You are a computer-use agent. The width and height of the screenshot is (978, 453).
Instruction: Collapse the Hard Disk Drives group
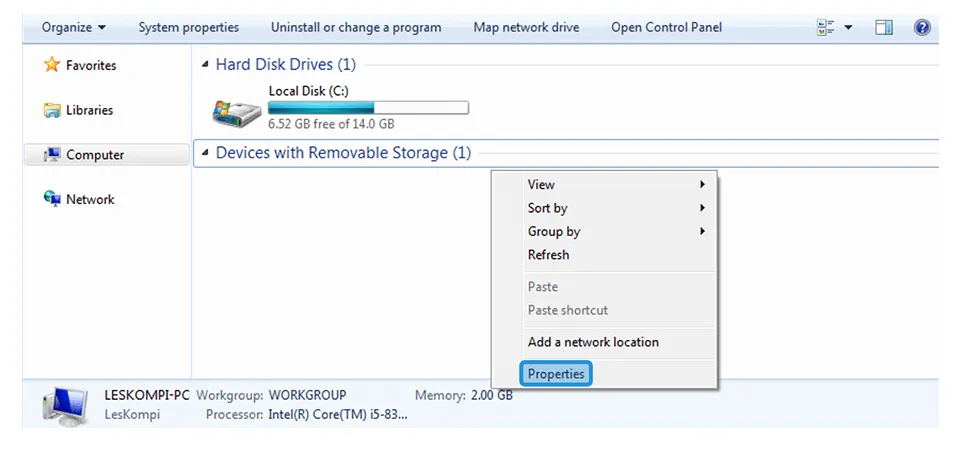[x=205, y=64]
